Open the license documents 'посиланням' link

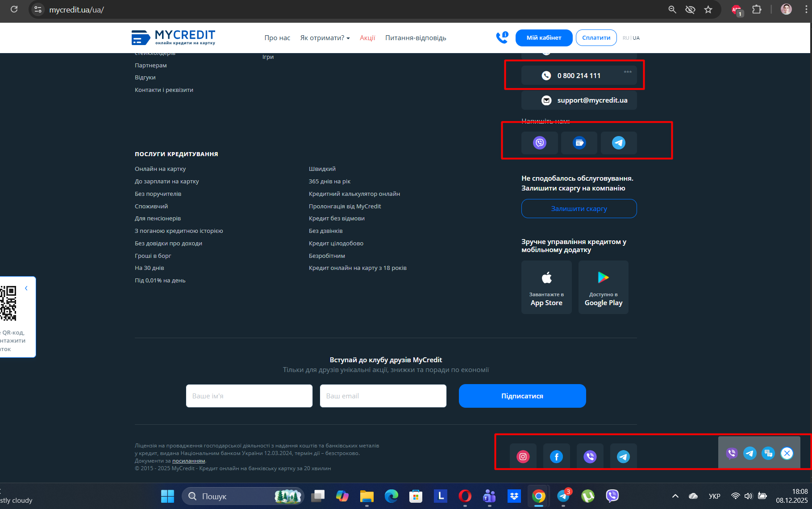tap(188, 461)
